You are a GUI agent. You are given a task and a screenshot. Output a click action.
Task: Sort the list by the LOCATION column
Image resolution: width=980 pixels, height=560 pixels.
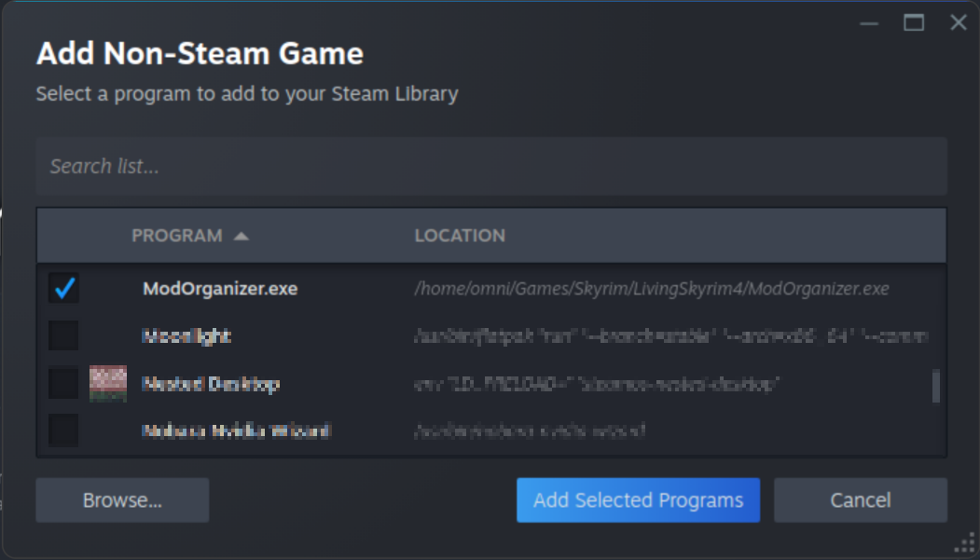[460, 236]
